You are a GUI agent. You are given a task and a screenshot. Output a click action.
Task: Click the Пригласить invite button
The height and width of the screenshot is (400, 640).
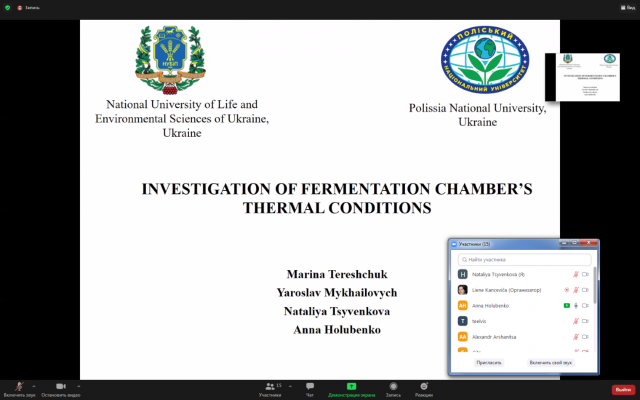[x=489, y=363]
